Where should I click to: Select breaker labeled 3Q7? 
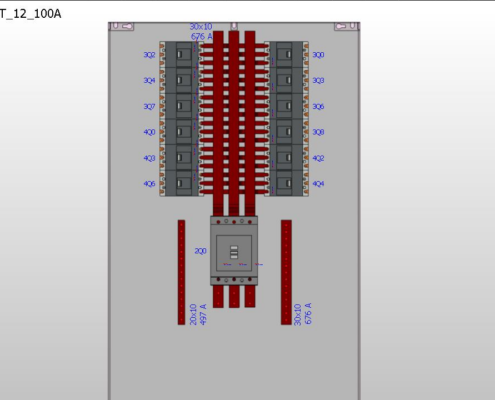(180, 106)
